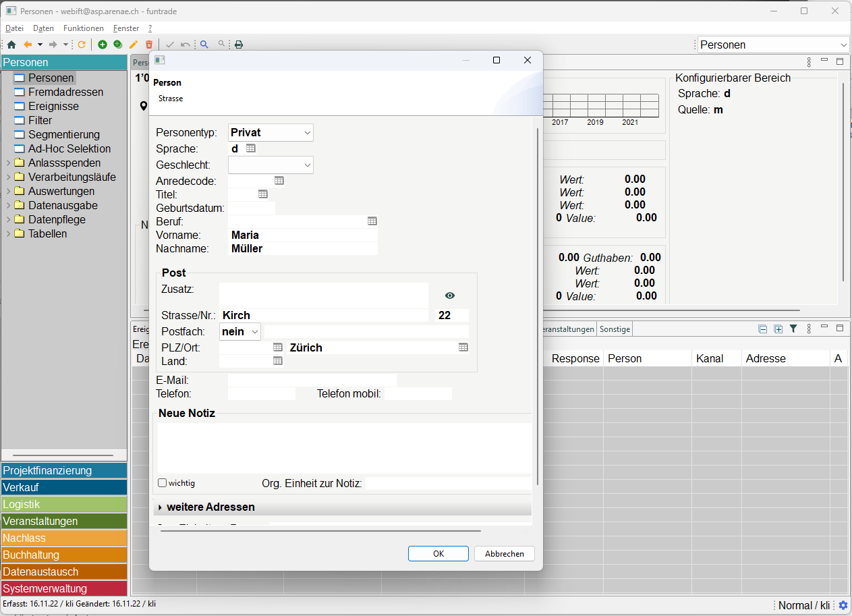852x616 pixels.
Task: Click the printer icon in the toolbar
Action: point(238,45)
